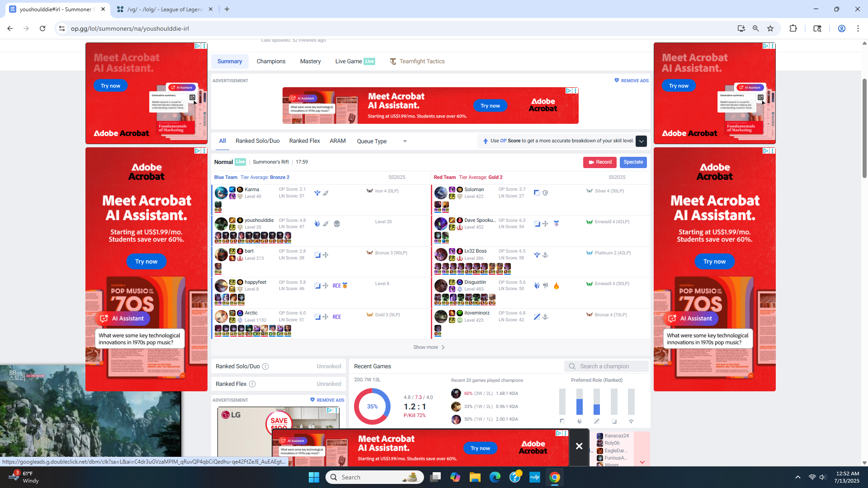Open File Explorer from the taskbar
Image resolution: width=868 pixels, height=488 pixels.
point(475,477)
